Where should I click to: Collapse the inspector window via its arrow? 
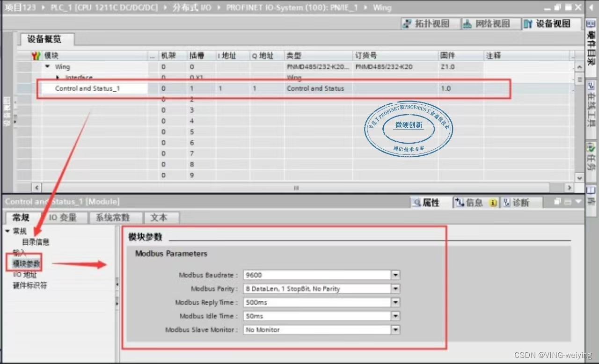(x=579, y=202)
